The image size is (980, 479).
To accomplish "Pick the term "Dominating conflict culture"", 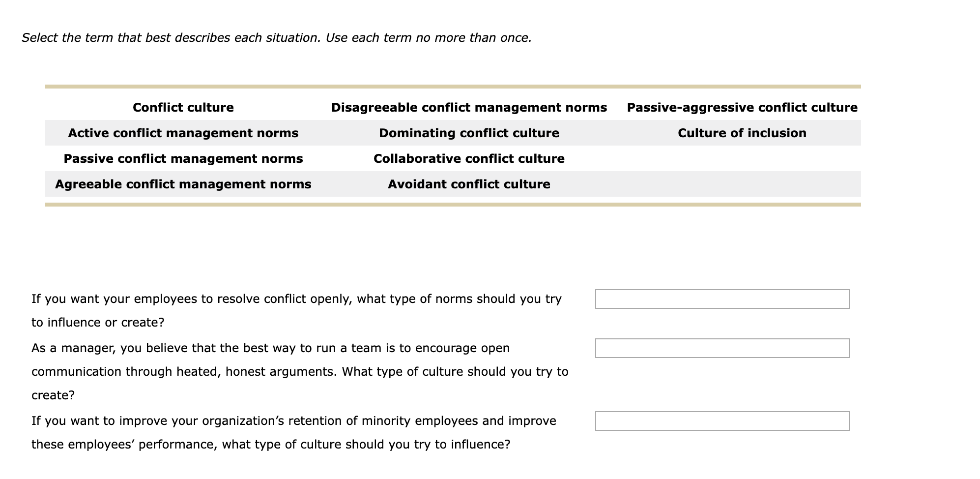I will point(468,133).
